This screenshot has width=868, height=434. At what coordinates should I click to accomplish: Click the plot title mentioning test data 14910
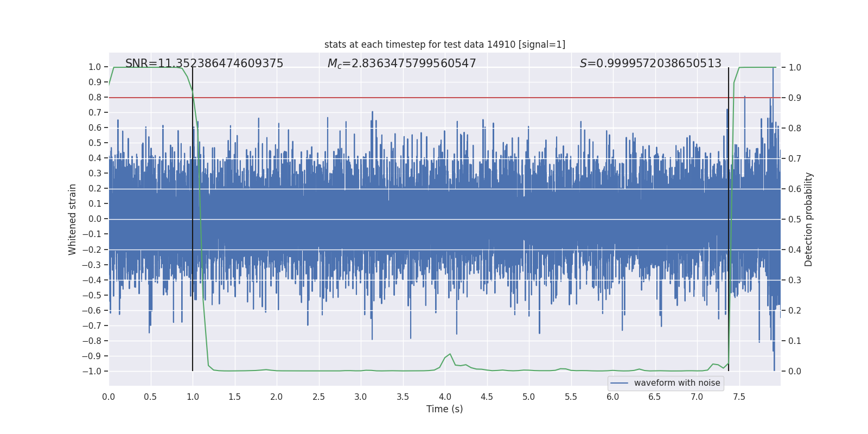click(445, 44)
